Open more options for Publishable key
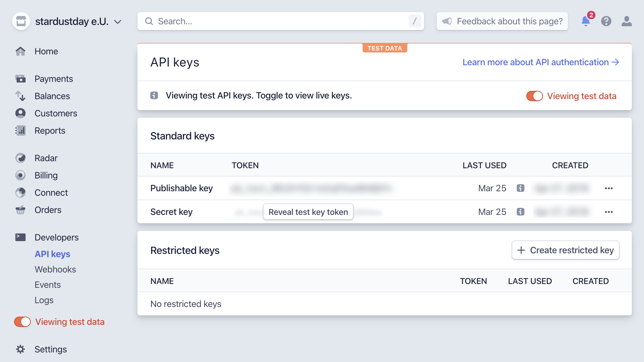The width and height of the screenshot is (644, 362). (609, 188)
